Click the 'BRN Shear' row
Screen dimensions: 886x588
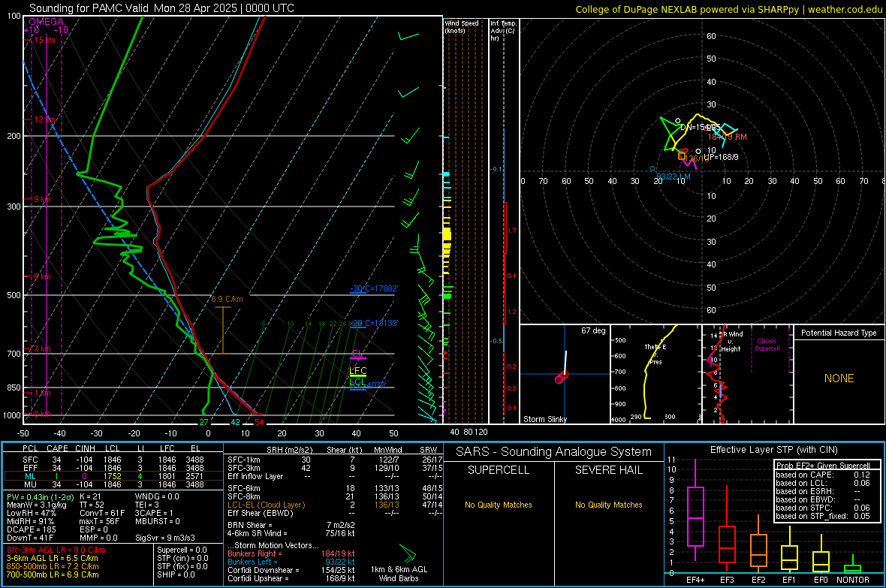pos(291,525)
